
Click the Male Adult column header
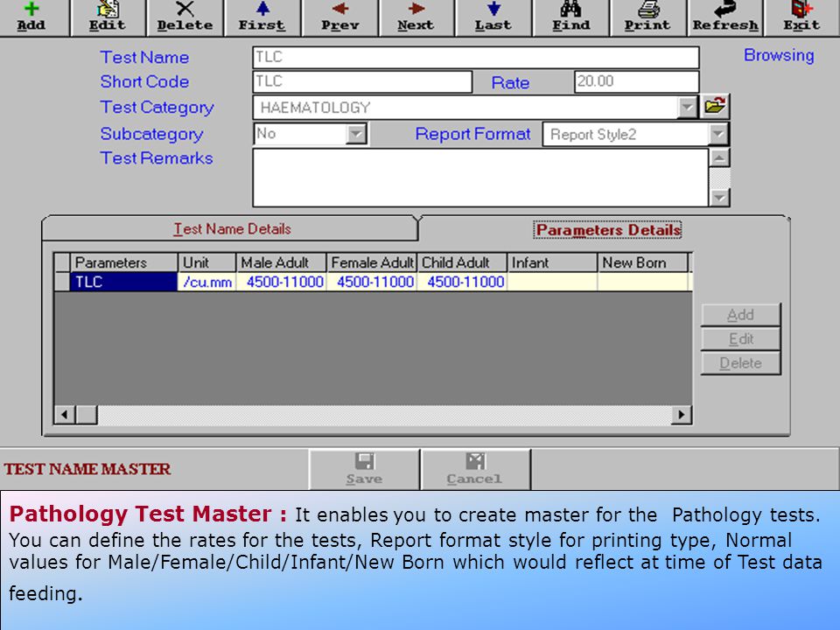(x=281, y=262)
